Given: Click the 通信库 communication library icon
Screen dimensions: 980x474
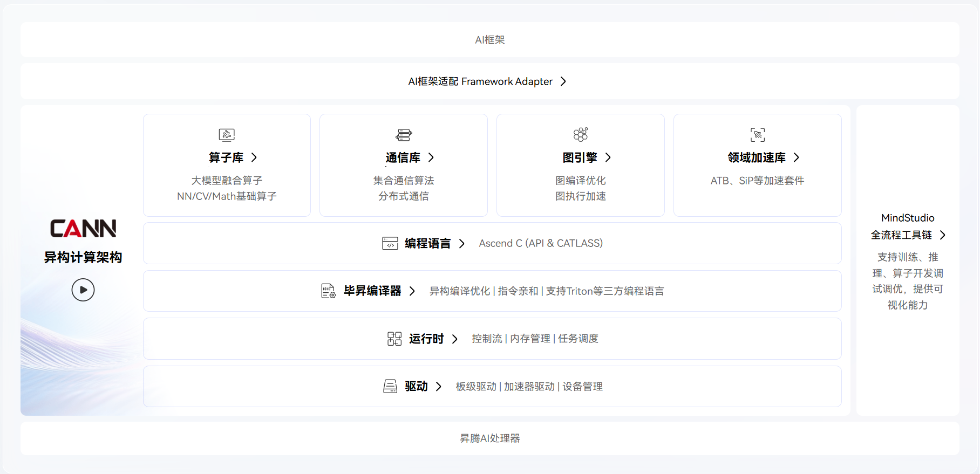Looking at the screenshot, I should [404, 134].
